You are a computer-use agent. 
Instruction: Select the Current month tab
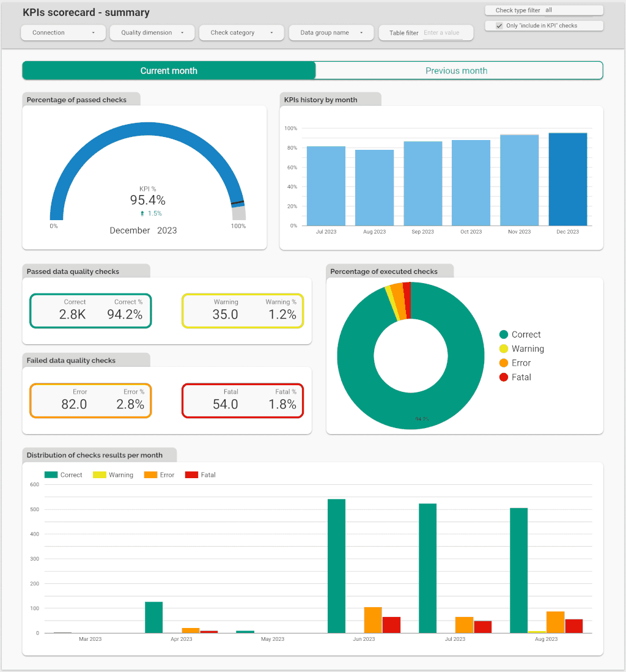point(168,70)
